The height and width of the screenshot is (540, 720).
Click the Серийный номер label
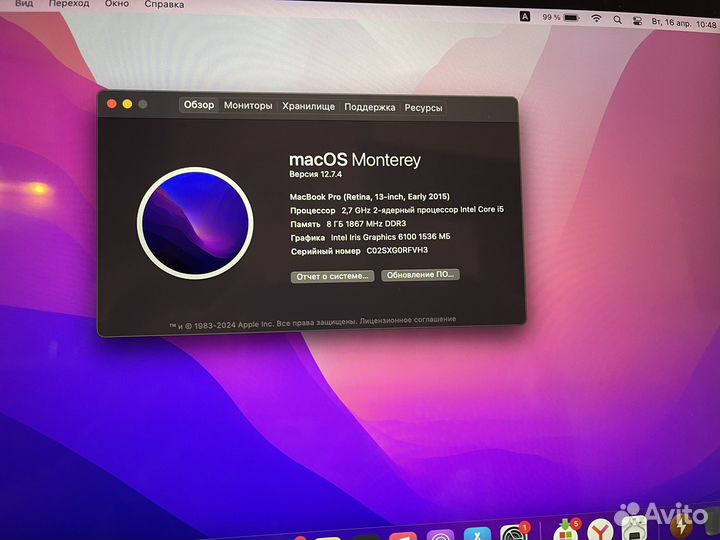(x=326, y=251)
